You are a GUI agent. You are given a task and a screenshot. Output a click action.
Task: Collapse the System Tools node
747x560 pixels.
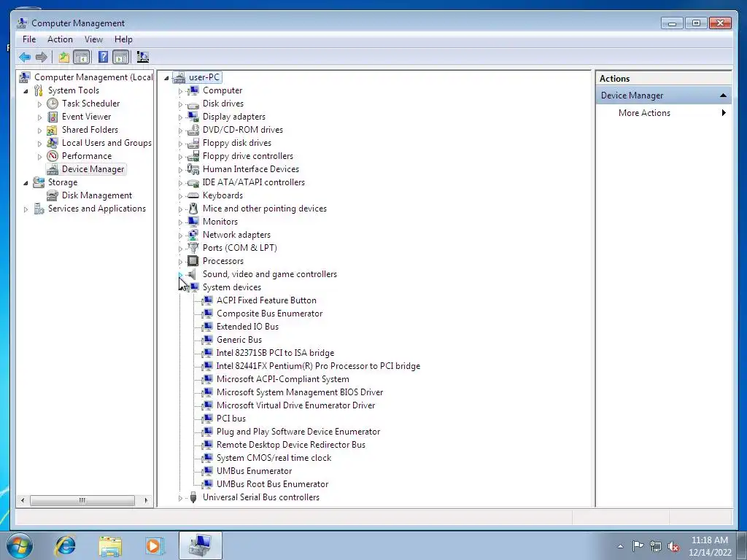[x=26, y=91]
